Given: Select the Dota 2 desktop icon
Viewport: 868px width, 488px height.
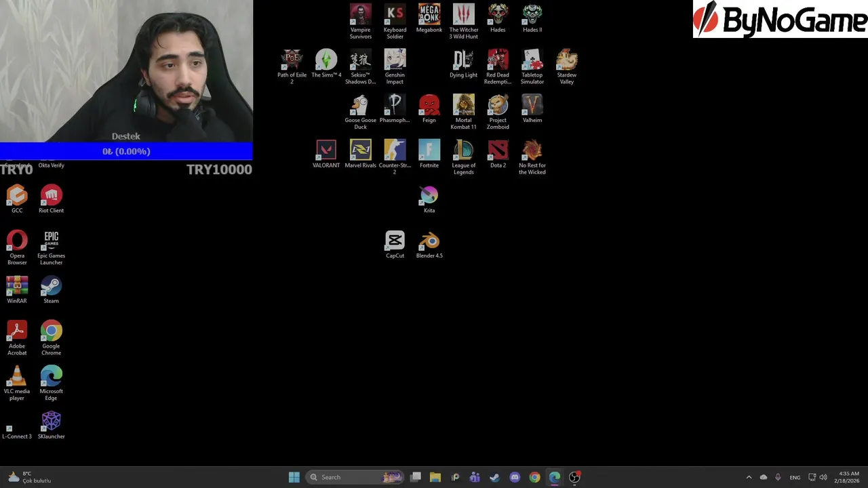Looking at the screenshot, I should click(x=498, y=154).
